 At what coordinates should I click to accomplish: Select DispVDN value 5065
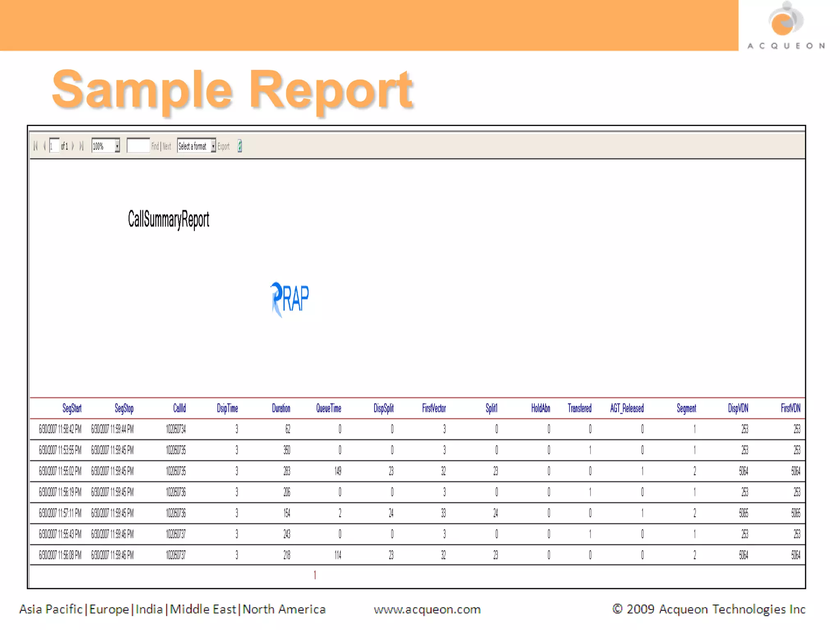pos(744,513)
